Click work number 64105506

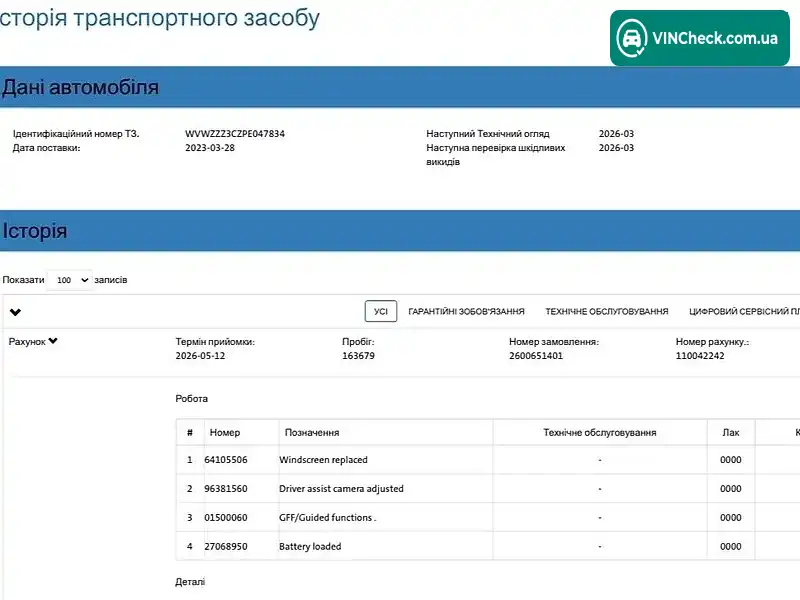pos(226,460)
